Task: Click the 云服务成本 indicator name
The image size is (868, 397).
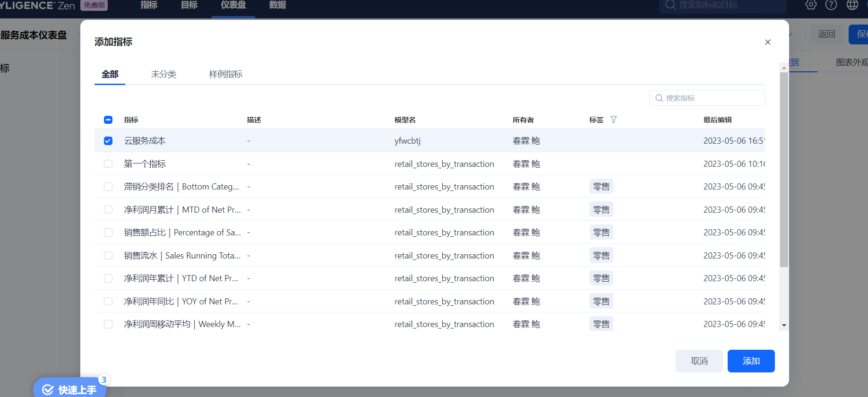Action: click(x=145, y=141)
